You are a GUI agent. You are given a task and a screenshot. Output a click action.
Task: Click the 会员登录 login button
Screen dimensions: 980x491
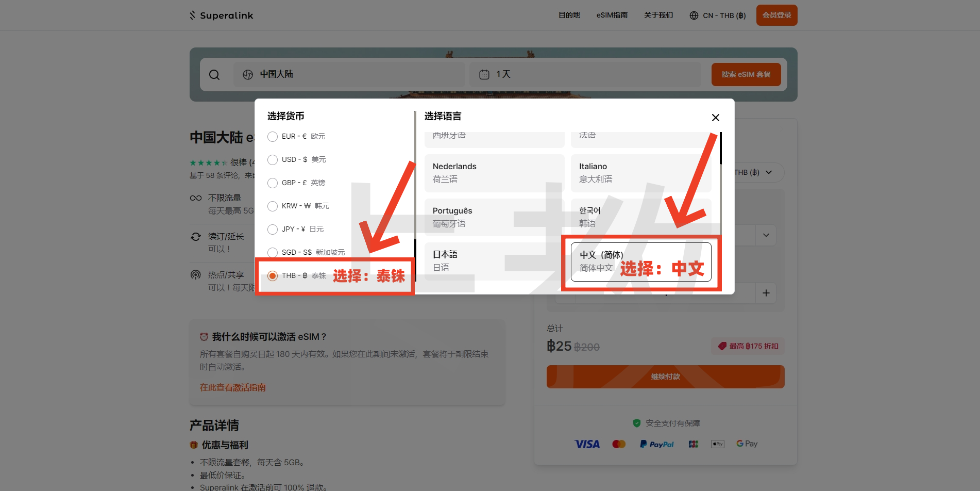click(x=776, y=15)
